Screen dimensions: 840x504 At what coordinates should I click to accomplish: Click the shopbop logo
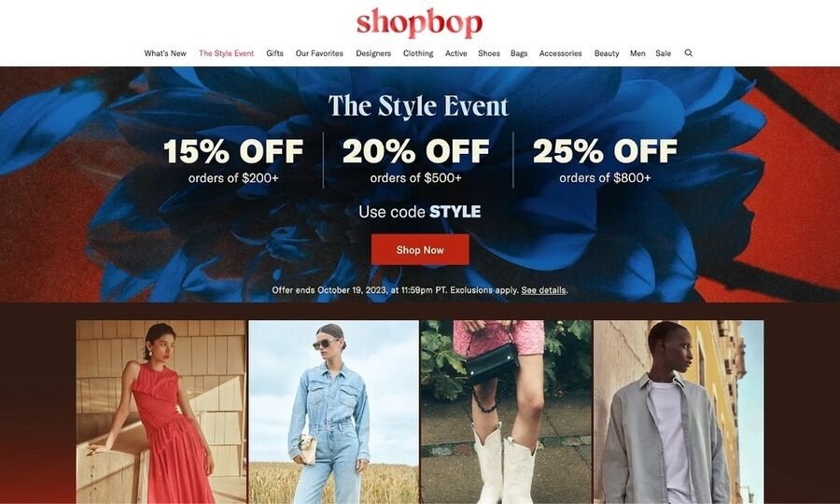click(419, 23)
